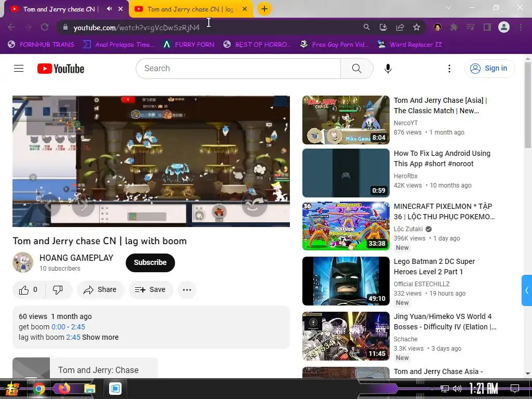
Task: Open Lego Batman 2 DC Super Heroes title
Action: point(434,267)
